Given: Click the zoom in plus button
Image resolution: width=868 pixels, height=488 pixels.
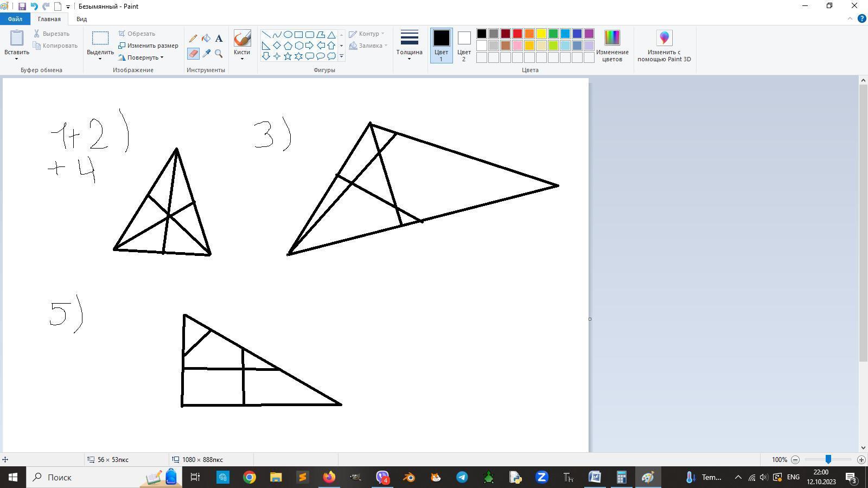Looking at the screenshot, I should coord(861,460).
